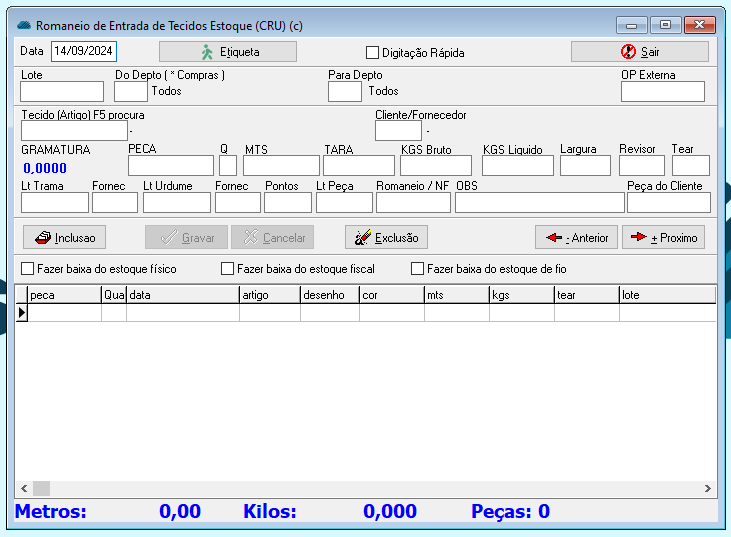Image resolution: width=731 pixels, height=537 pixels.
Task: Toggle Fazer baixa do estoque físico
Action: click(27, 269)
